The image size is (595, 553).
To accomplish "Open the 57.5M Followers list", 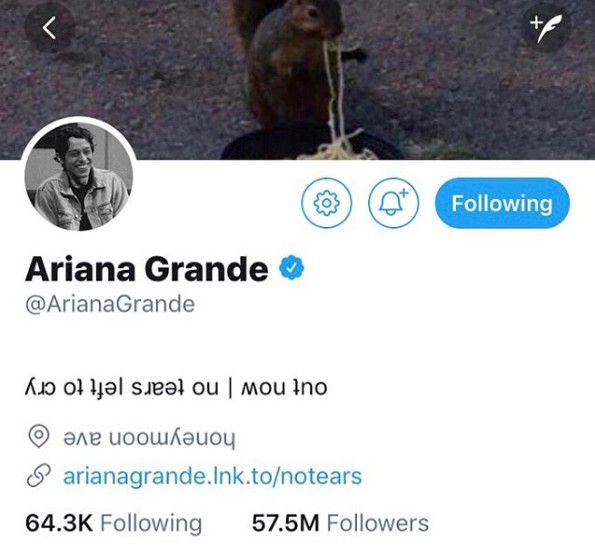I will (340, 523).
